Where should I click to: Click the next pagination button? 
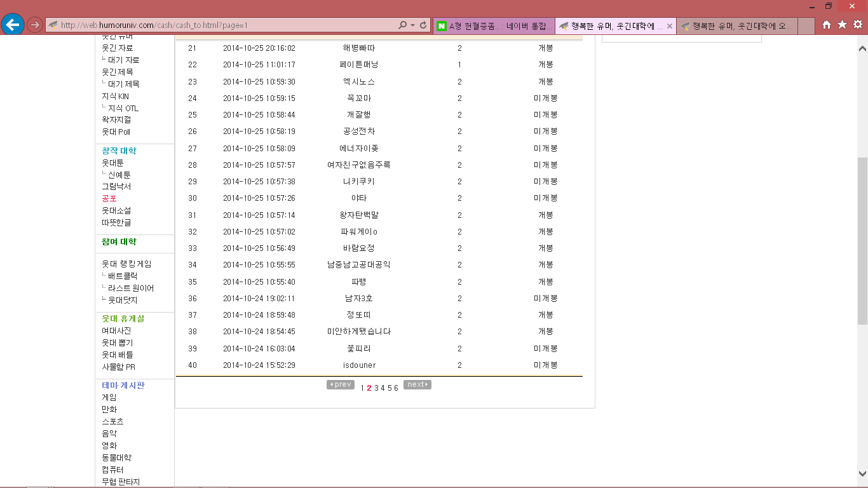point(417,384)
